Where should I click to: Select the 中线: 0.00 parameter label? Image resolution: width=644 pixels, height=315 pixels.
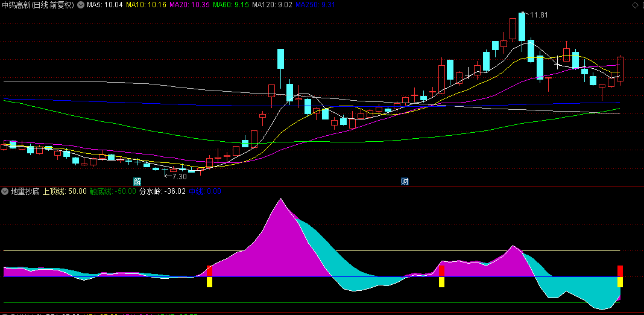click(206, 191)
